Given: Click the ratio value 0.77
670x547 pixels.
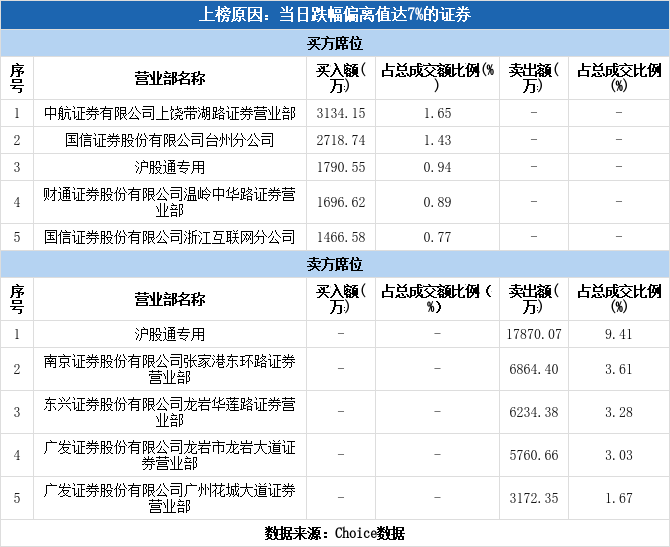Looking at the screenshot, I should (437, 237).
